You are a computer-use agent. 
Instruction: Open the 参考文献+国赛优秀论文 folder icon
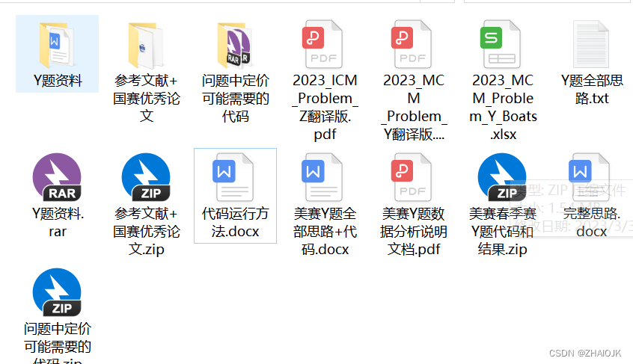tap(146, 45)
